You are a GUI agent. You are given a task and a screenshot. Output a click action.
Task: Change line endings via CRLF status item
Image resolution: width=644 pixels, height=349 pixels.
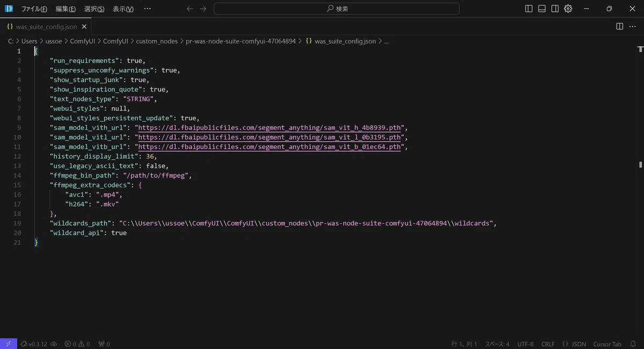tap(548, 344)
